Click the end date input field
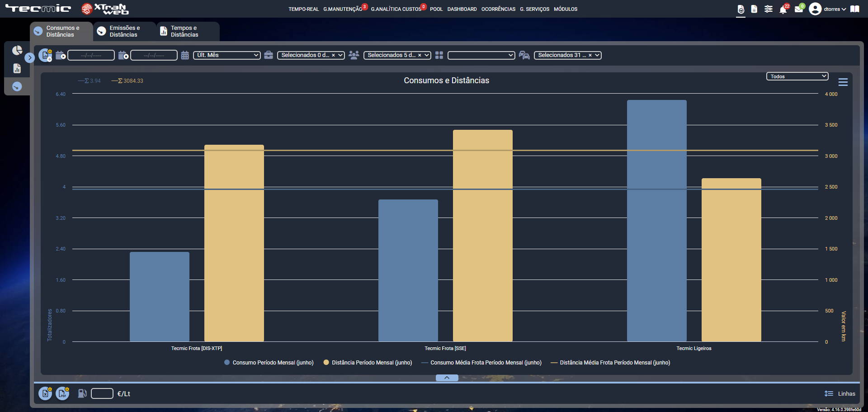Viewport: 868px width, 412px height. (x=154, y=55)
